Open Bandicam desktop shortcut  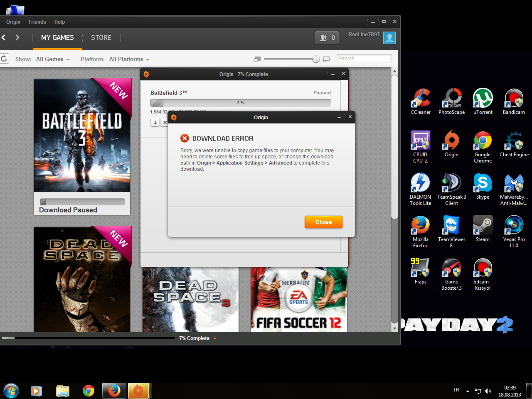pos(514,101)
